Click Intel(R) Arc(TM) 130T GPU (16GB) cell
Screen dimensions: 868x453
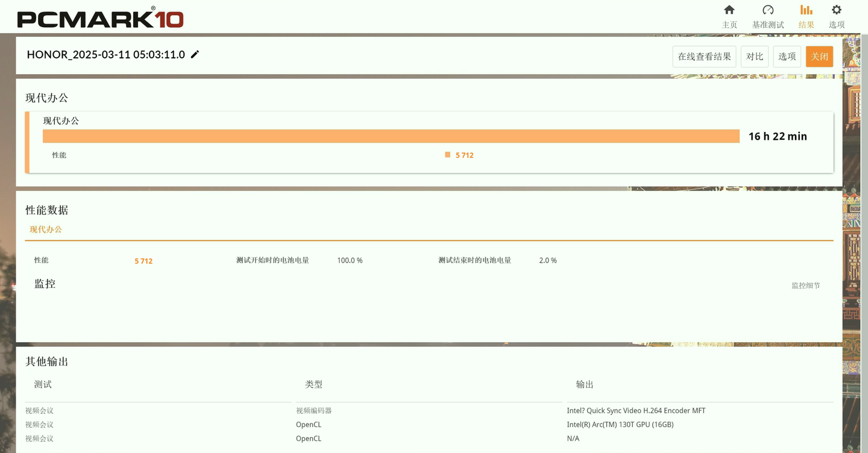[x=620, y=425]
